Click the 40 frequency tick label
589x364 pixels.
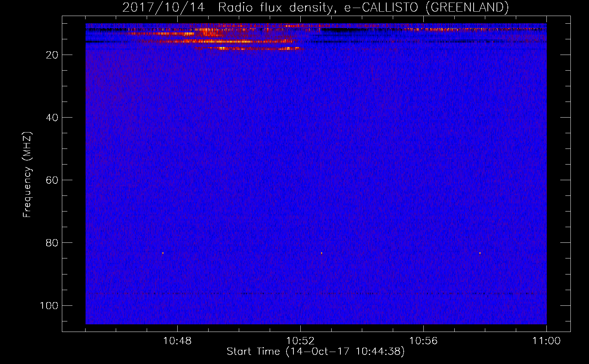pyautogui.click(x=52, y=118)
